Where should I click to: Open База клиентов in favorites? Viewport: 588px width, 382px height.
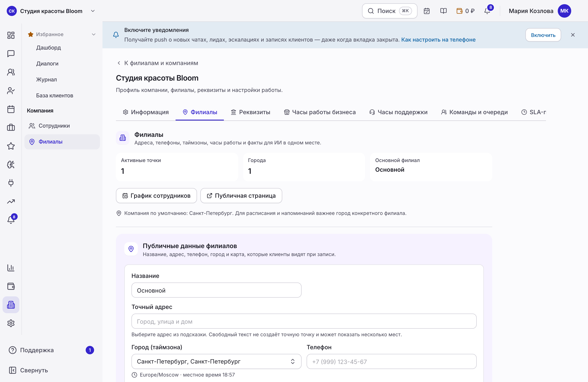(55, 95)
